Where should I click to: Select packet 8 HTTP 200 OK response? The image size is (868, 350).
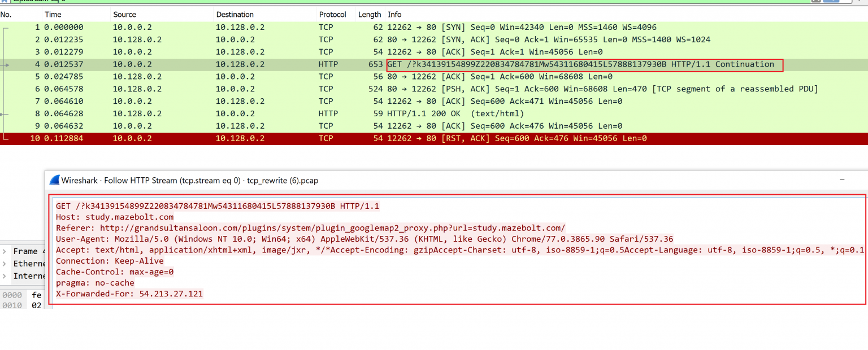point(226,113)
